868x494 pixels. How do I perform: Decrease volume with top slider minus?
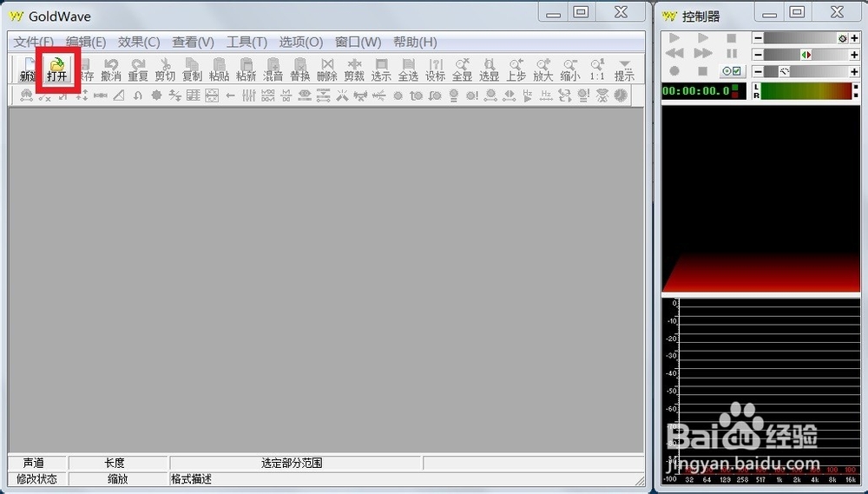click(x=758, y=38)
